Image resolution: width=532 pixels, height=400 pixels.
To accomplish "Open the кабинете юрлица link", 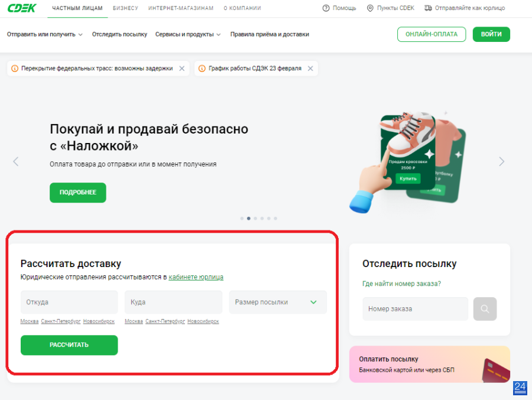I will [x=196, y=277].
